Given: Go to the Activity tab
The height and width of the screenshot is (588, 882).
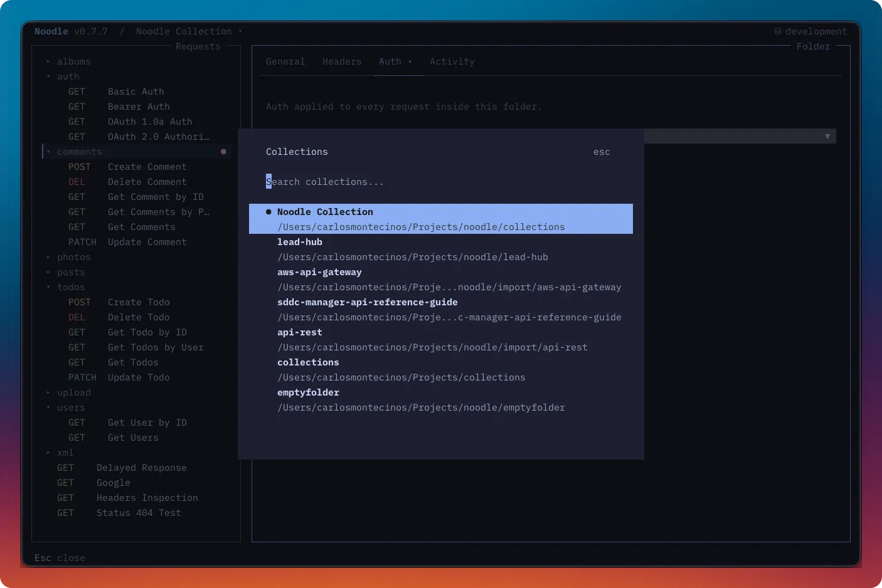Looking at the screenshot, I should pyautogui.click(x=452, y=61).
